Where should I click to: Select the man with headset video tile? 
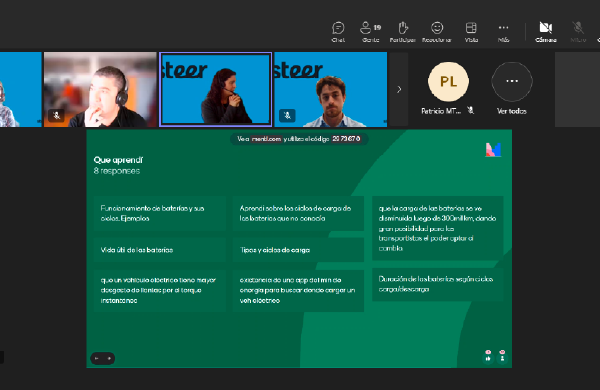pos(100,90)
